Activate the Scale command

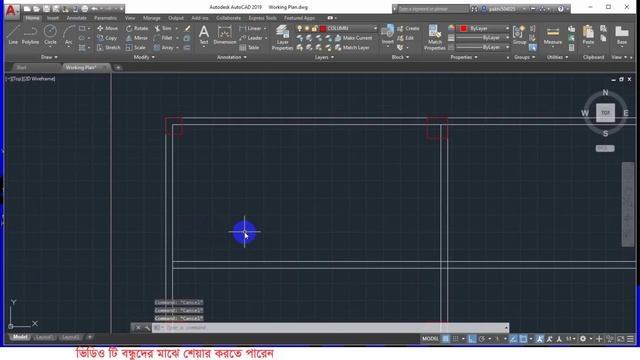click(136, 47)
